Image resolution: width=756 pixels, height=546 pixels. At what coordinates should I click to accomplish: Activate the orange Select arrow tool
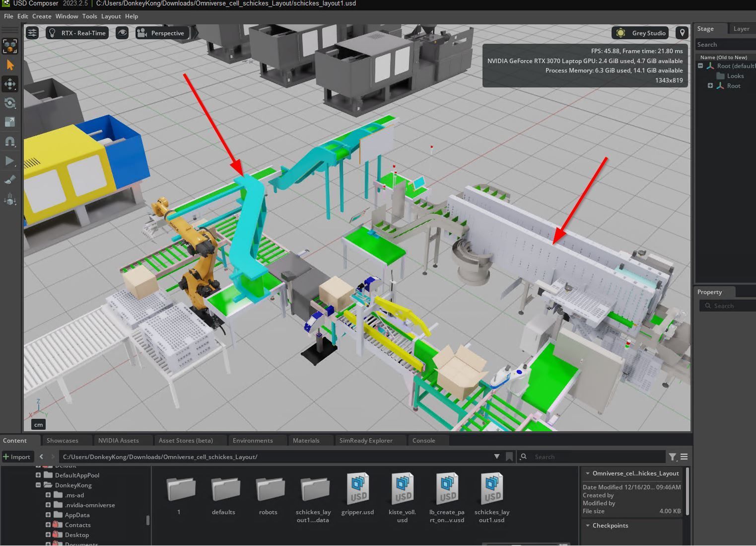tap(10, 65)
